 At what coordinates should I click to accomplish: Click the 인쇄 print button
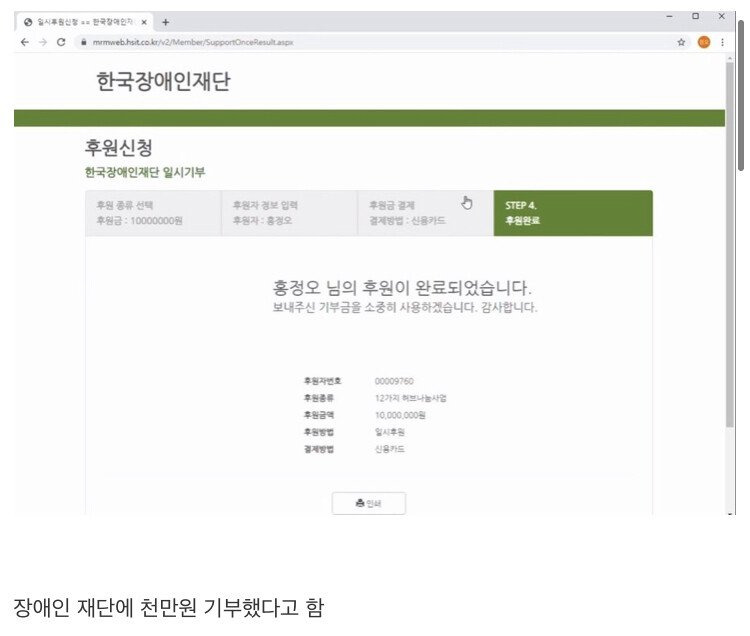click(369, 503)
